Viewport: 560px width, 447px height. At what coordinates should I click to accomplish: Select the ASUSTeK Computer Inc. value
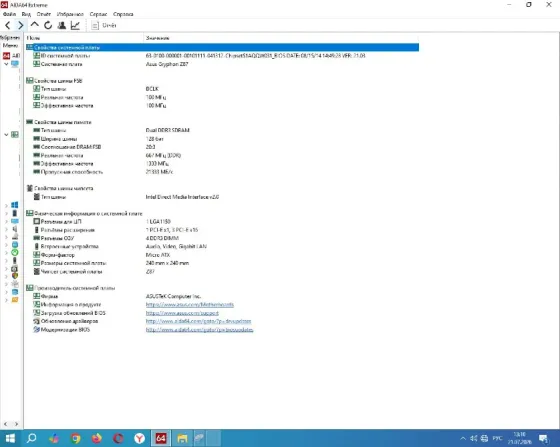pyautogui.click(x=173, y=296)
